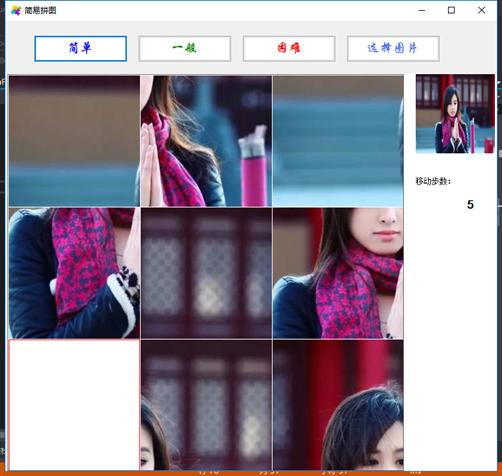Click the top-right teal steps tile
This screenshot has height=476, width=502.
[x=338, y=141]
